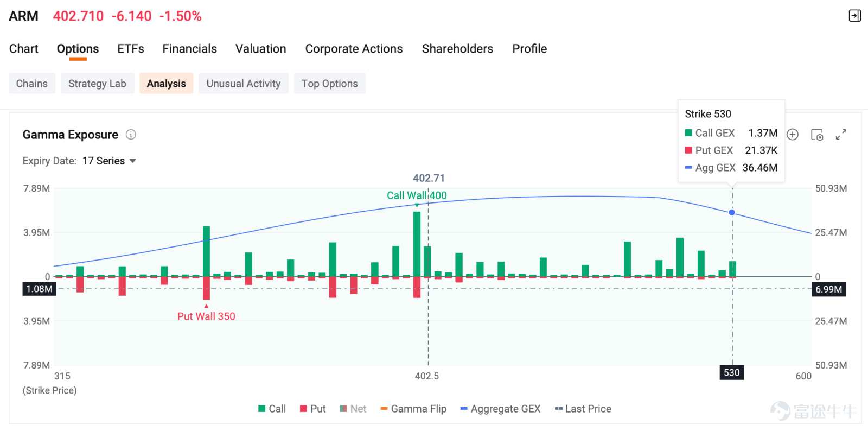Click the Agg GEX 36.46M tooltip row

tap(731, 168)
